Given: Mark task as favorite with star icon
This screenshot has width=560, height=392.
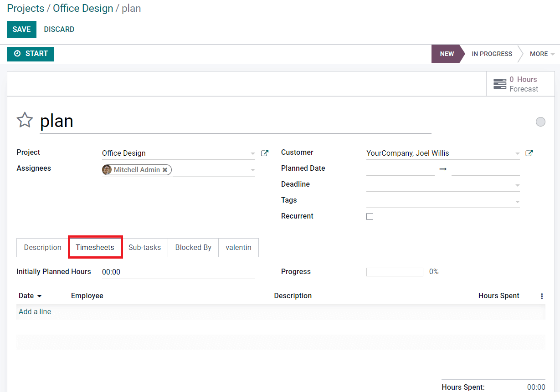Looking at the screenshot, I should 25,121.
